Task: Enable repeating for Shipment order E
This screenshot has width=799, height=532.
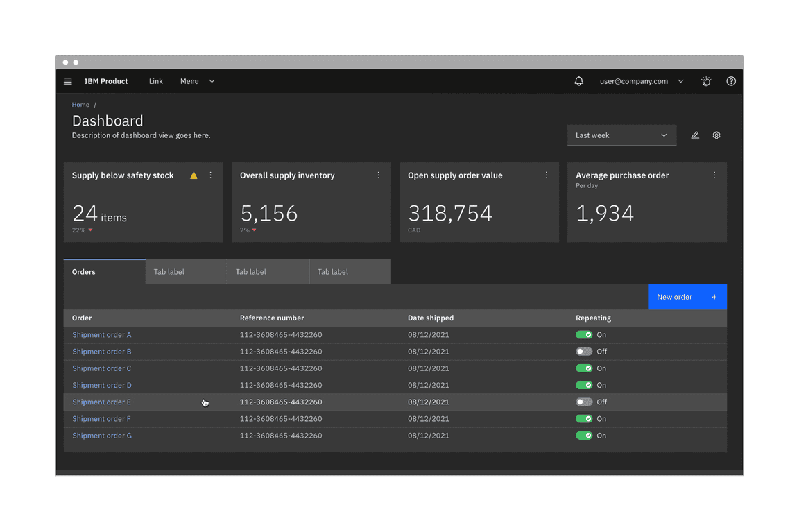Action: 584,402
